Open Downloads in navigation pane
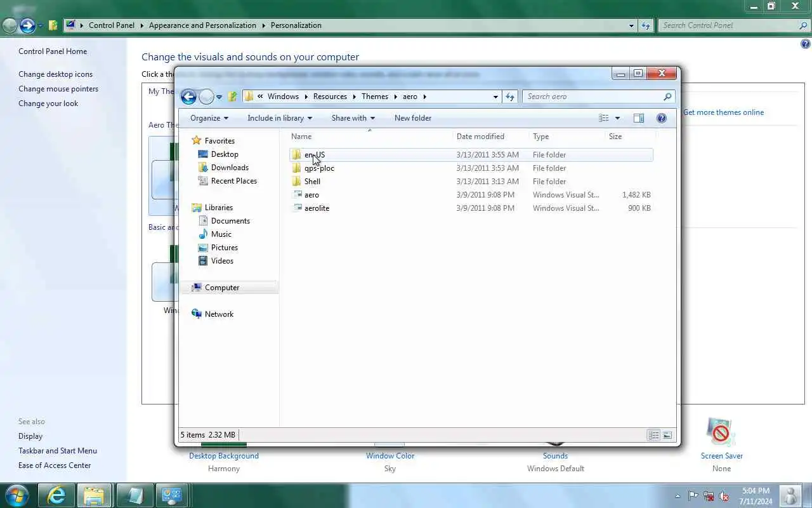Screen dimensions: 812x508 (x=230, y=168)
